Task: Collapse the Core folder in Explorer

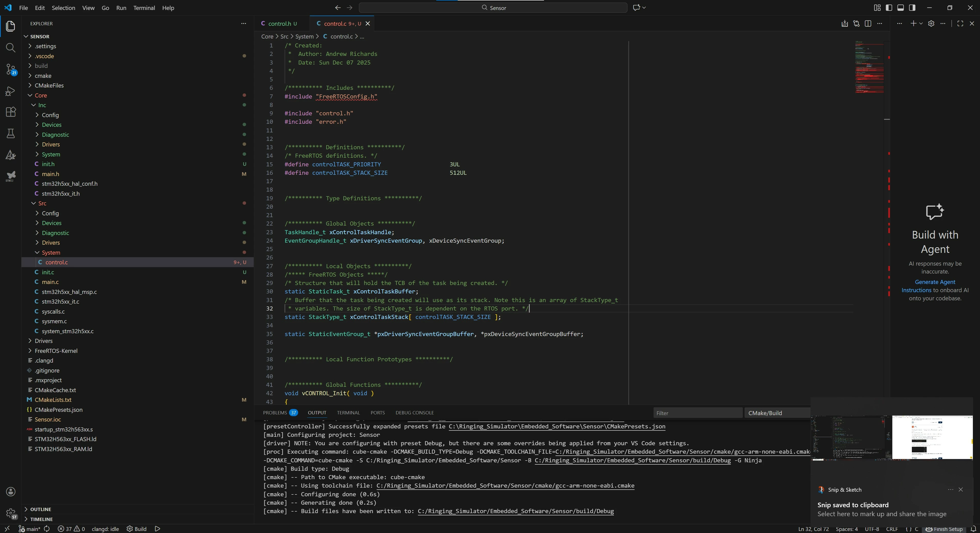Action: pyautogui.click(x=41, y=95)
